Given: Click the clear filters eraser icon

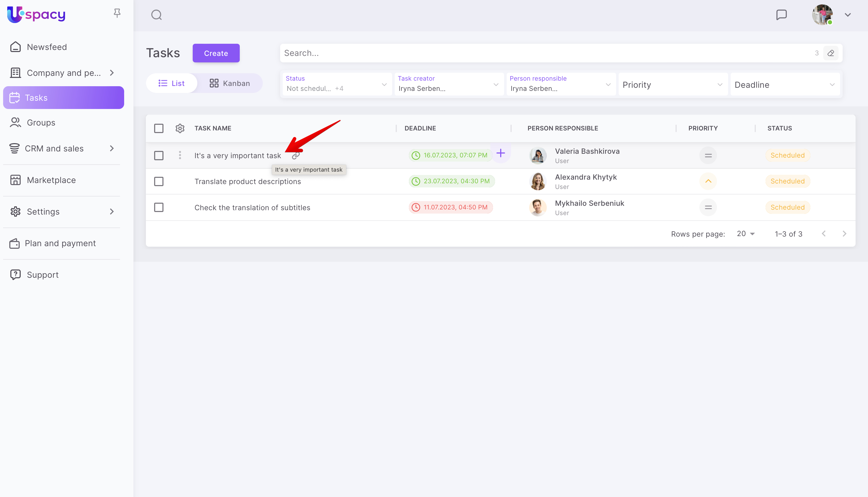Looking at the screenshot, I should click(x=830, y=53).
